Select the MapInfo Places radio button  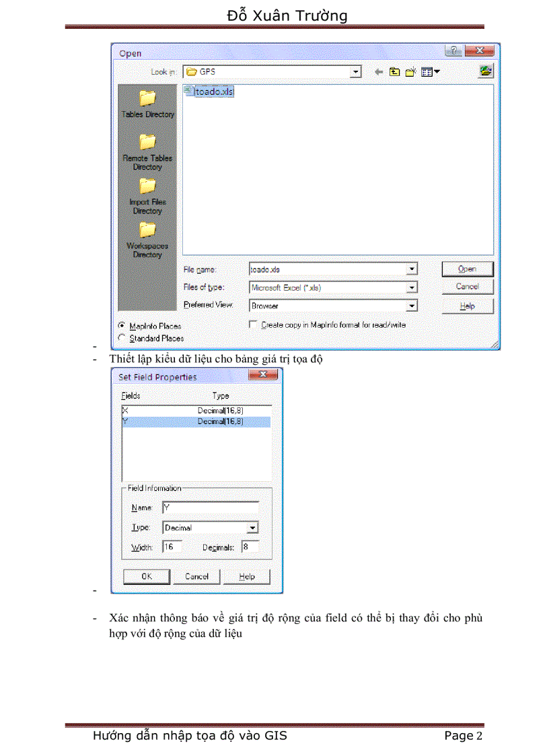pyautogui.click(x=122, y=326)
